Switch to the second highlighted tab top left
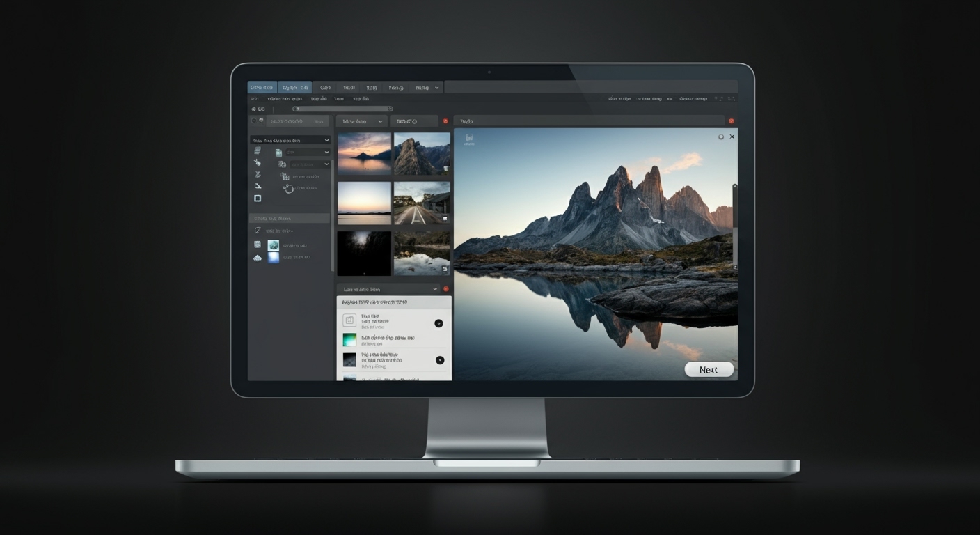The height and width of the screenshot is (535, 980). click(295, 86)
